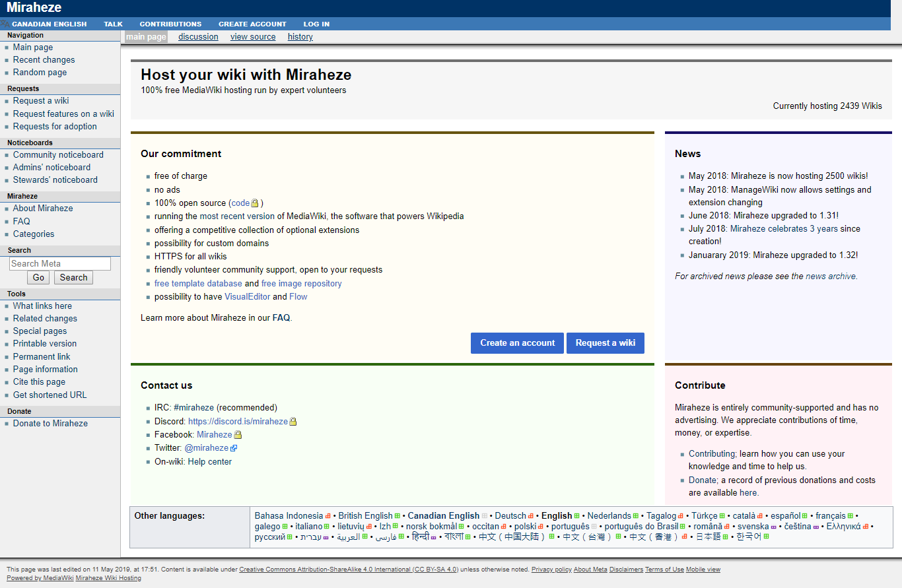Viewport: 902px width, 588px height.
Task: Click the status icon after Bahasa Indonesia
Action: click(328, 516)
